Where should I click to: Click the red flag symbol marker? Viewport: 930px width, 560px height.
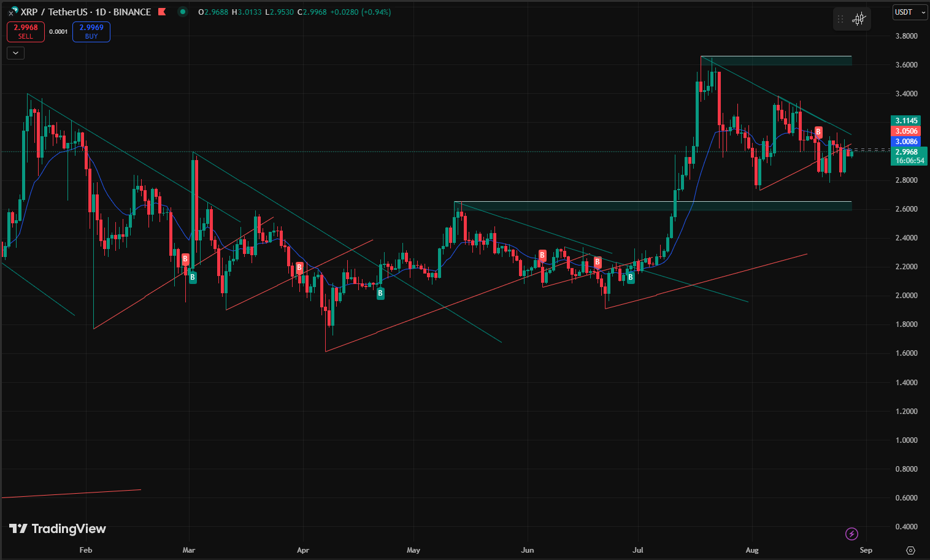162,12
